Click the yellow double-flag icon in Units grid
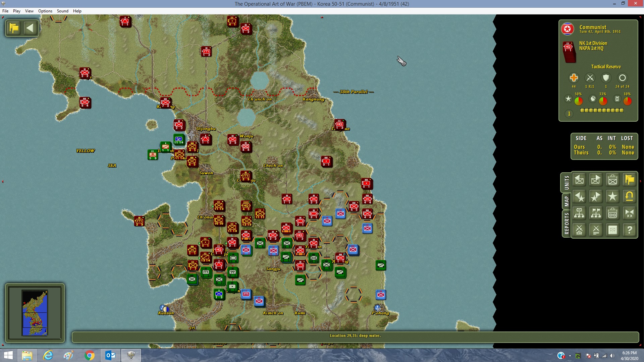The image size is (644, 362). pos(630,180)
